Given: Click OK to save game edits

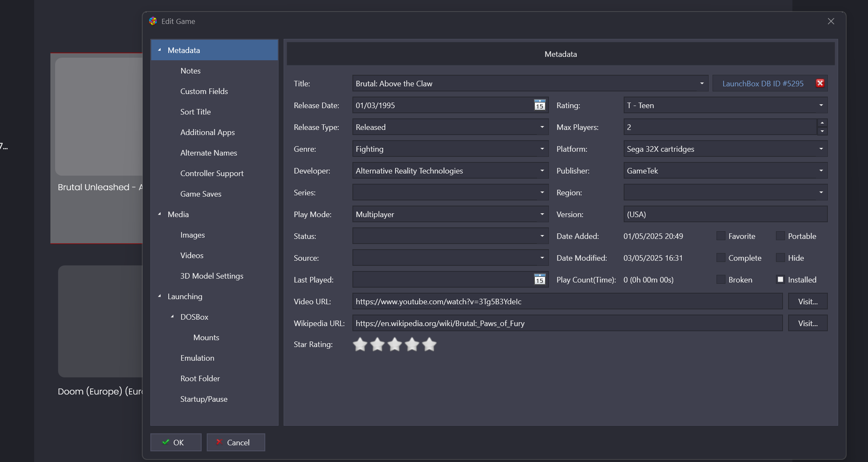Looking at the screenshot, I should click(x=176, y=442).
